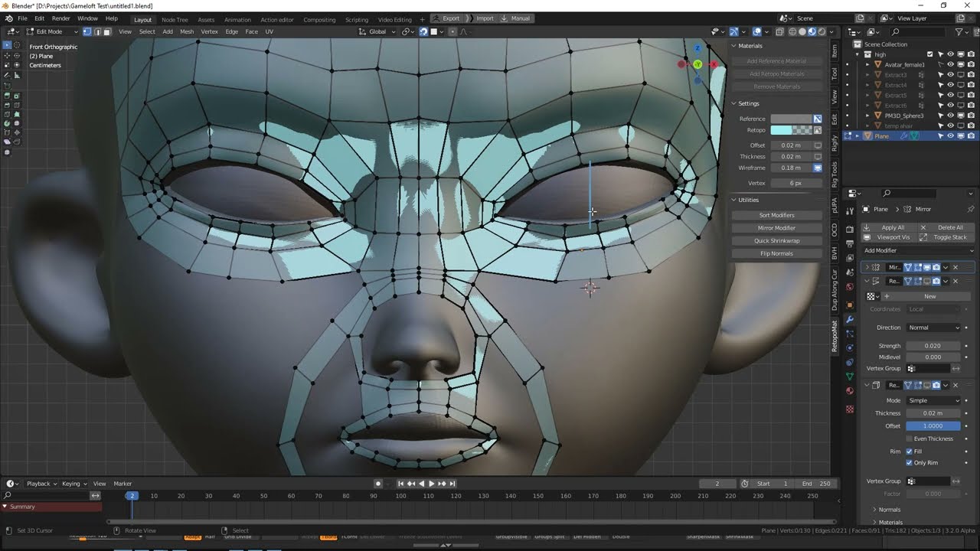Image resolution: width=980 pixels, height=551 pixels.
Task: Open the UV menu
Action: [x=269, y=31]
